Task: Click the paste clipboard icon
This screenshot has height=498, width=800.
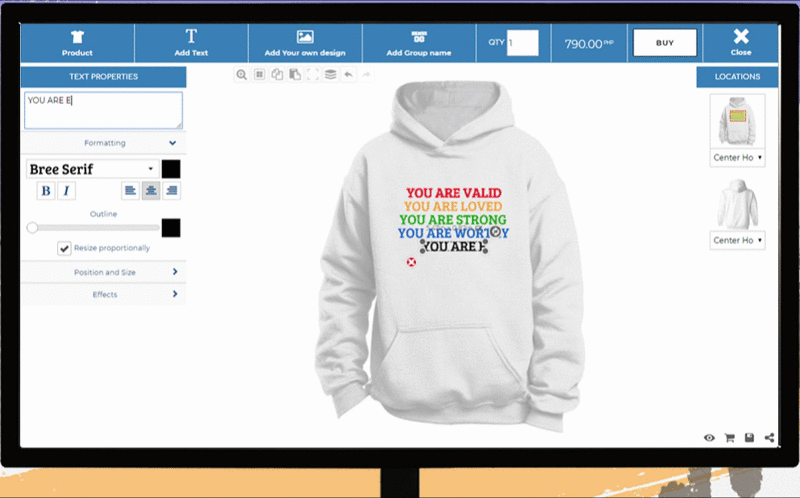Action: click(x=294, y=74)
